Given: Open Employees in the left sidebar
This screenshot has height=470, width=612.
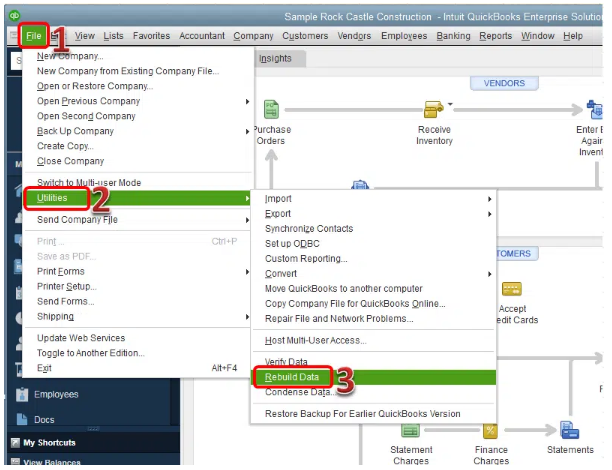Looking at the screenshot, I should 56,395.
